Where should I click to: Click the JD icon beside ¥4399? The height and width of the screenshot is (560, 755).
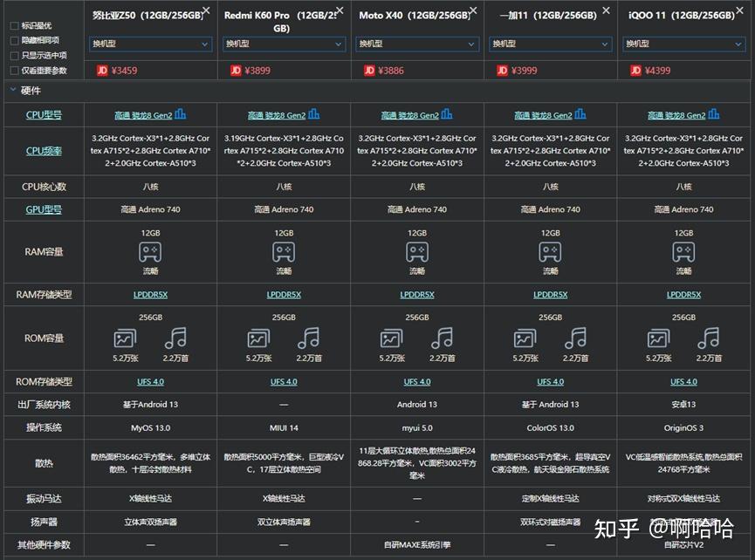click(635, 71)
